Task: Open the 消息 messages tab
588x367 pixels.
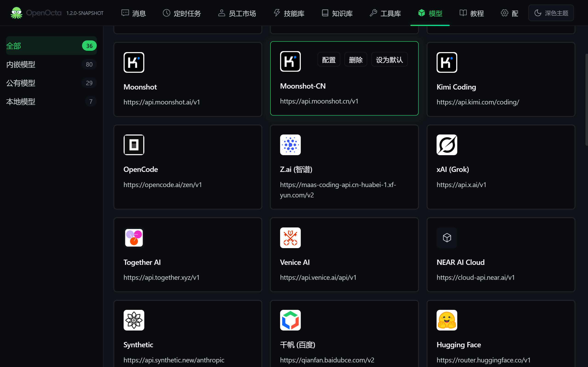Action: pyautogui.click(x=134, y=13)
